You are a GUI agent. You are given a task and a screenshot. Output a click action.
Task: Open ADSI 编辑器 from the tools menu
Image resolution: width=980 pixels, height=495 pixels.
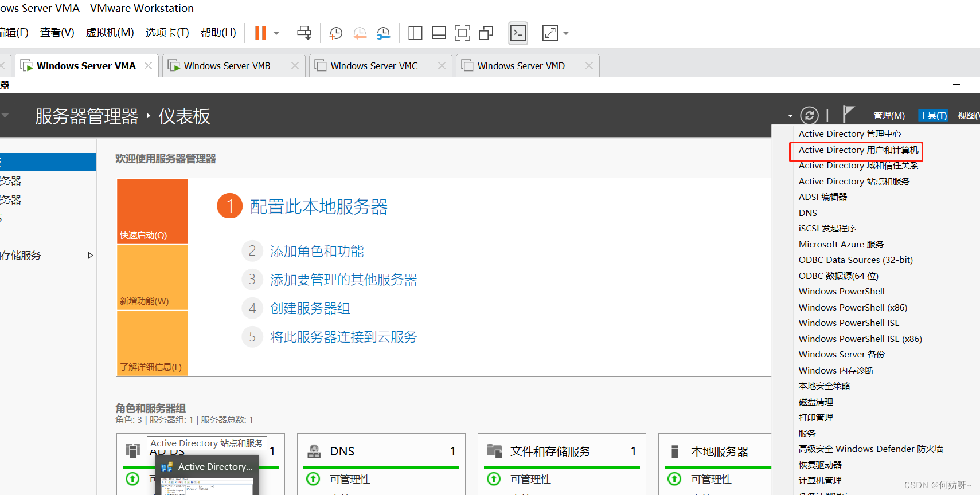[x=823, y=197]
